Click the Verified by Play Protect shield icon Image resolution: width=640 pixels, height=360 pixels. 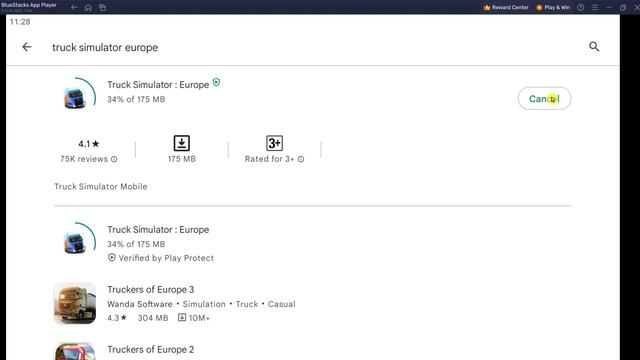coord(111,258)
